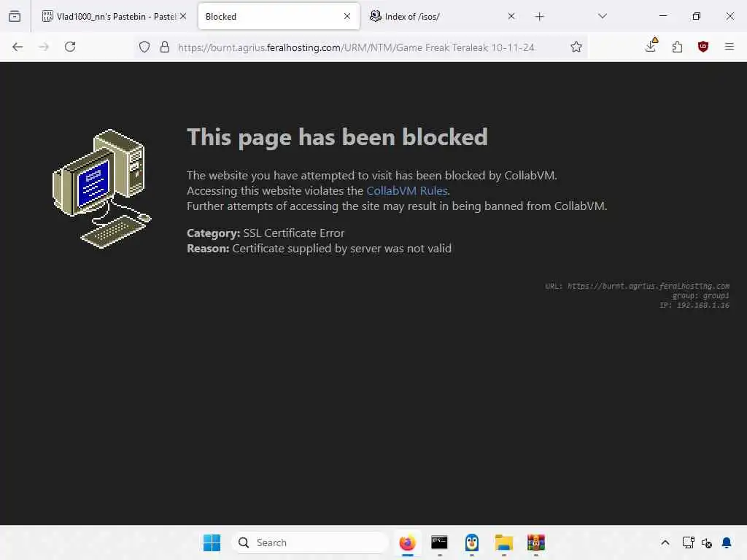Click the URL burnt.agrius.feralhosting.com footer text
The image size is (747, 560).
point(637,286)
